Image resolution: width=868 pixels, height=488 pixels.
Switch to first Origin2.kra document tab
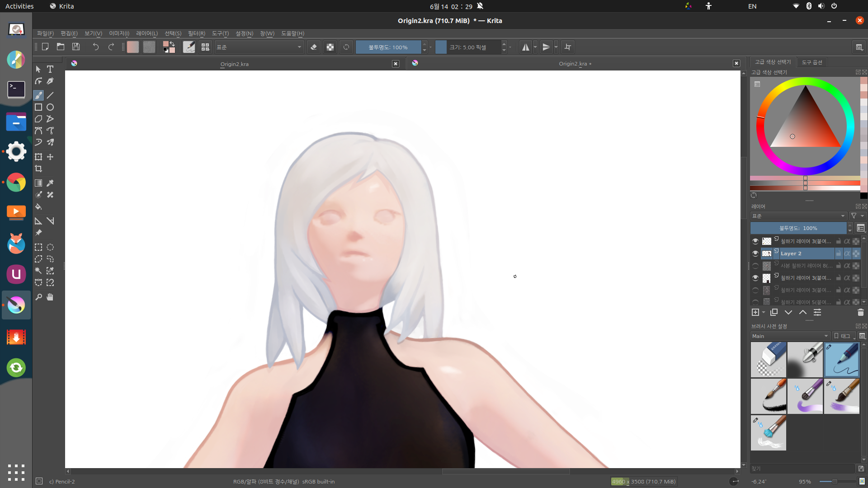234,64
